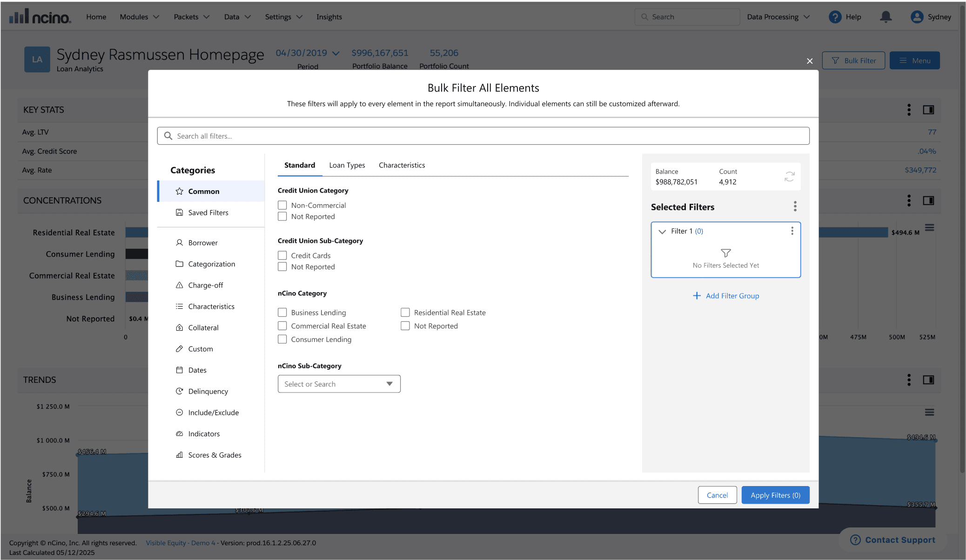Switch to the Characteristics tab
The height and width of the screenshot is (560, 966).
pyautogui.click(x=402, y=165)
